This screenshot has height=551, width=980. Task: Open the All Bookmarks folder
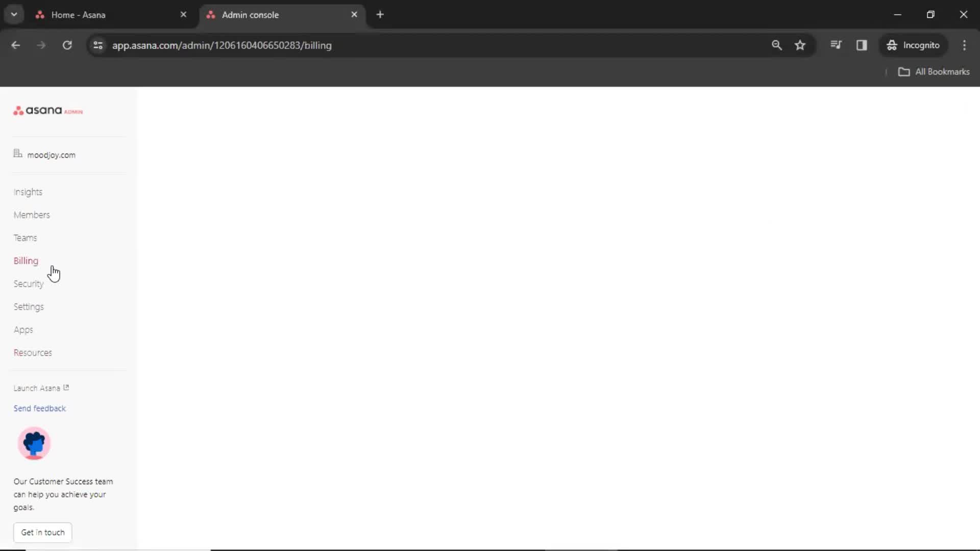[934, 72]
